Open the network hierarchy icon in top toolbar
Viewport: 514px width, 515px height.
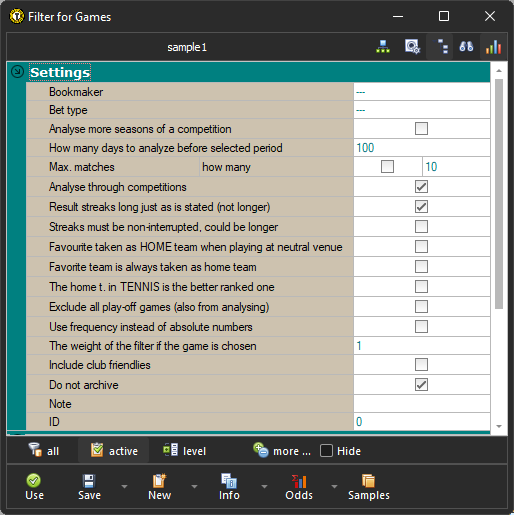click(383, 47)
